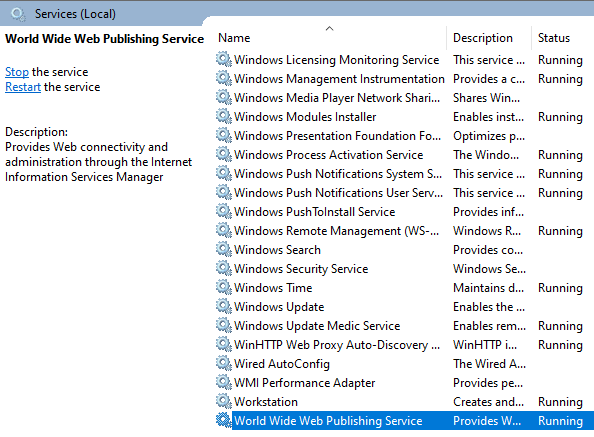Click the Services (Local) header icon
Screen dimensions: 594x437
(18, 14)
